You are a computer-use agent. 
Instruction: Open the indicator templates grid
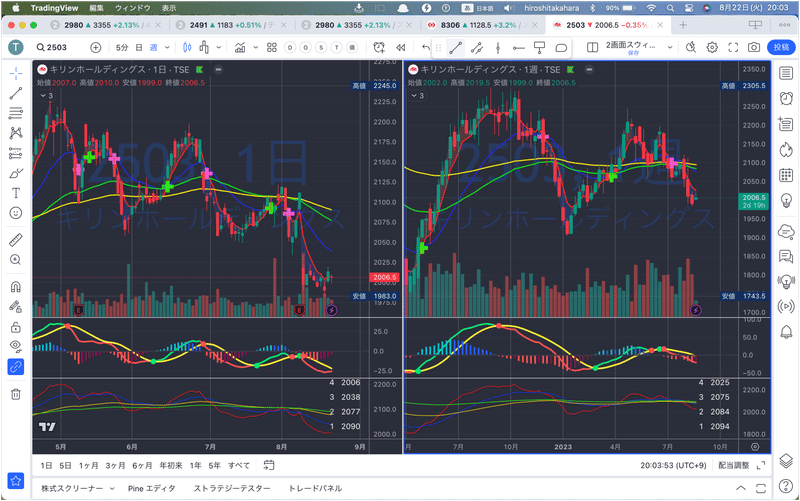pyautogui.click(x=272, y=47)
